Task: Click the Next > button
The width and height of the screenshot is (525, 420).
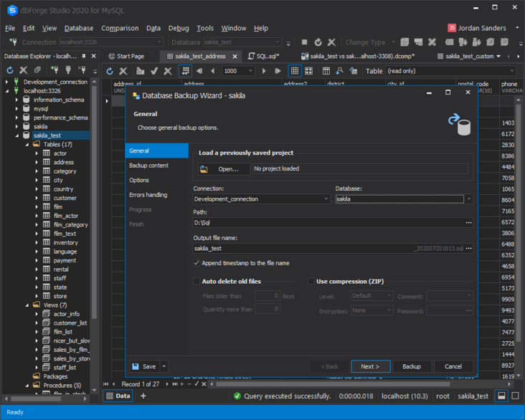Action: click(x=370, y=366)
